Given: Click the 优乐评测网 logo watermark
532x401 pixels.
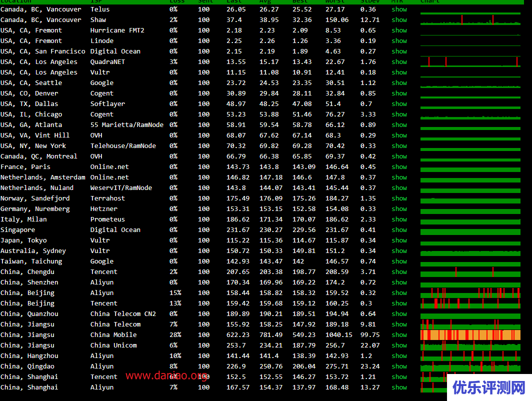Looking at the screenshot, I should point(489,387).
